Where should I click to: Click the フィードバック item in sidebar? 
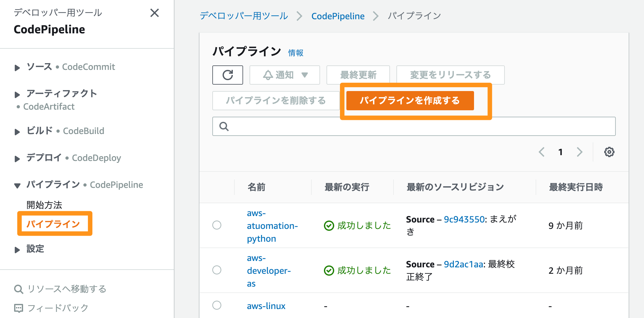58,308
